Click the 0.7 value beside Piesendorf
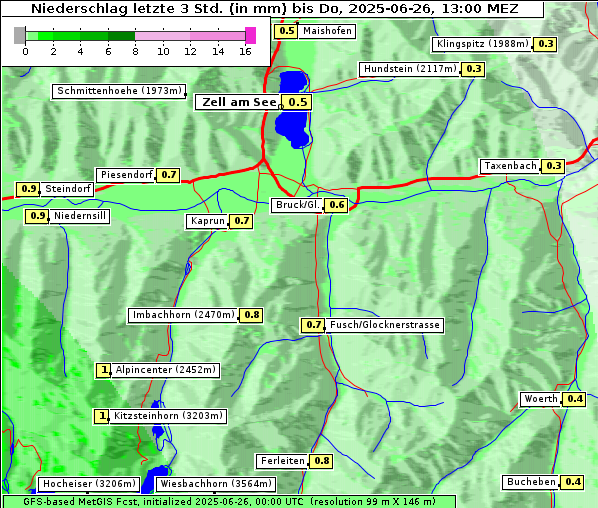598x508 pixels. 168,175
